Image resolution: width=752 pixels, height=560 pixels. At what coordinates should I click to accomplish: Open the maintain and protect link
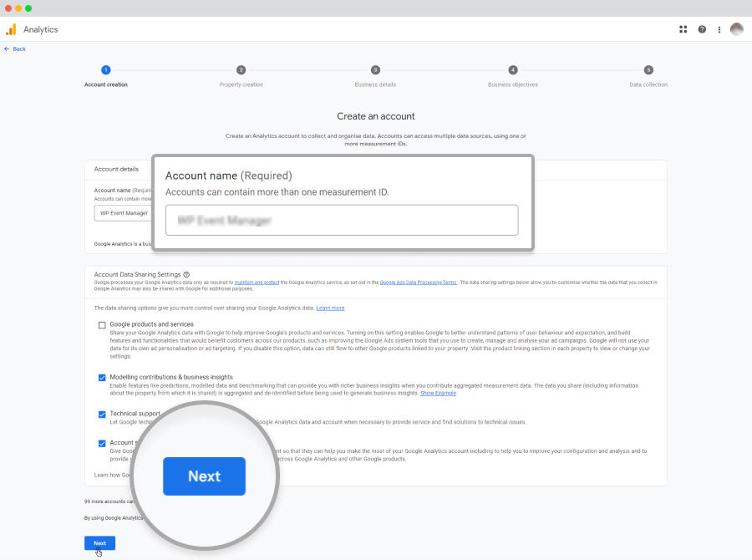point(257,283)
